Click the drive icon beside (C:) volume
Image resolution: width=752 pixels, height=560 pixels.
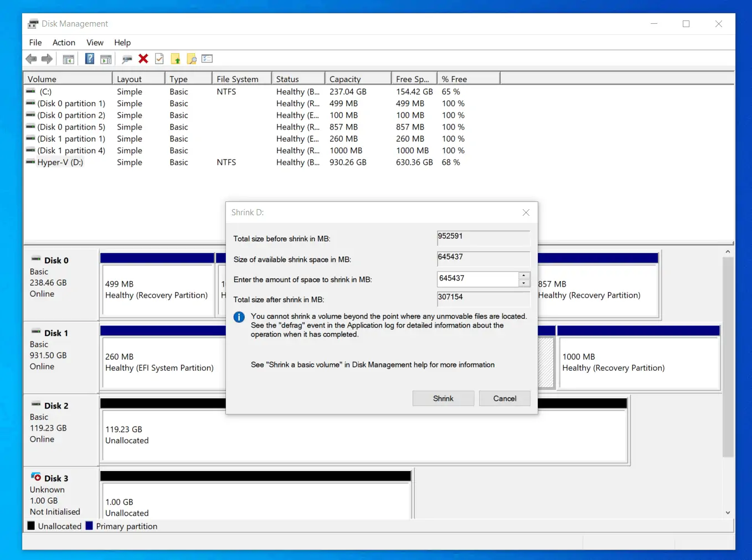tap(31, 91)
